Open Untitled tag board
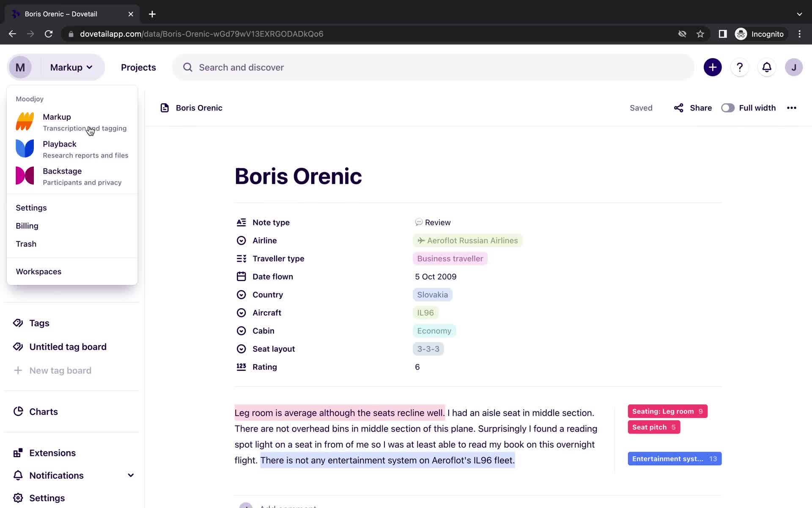 pos(68,347)
